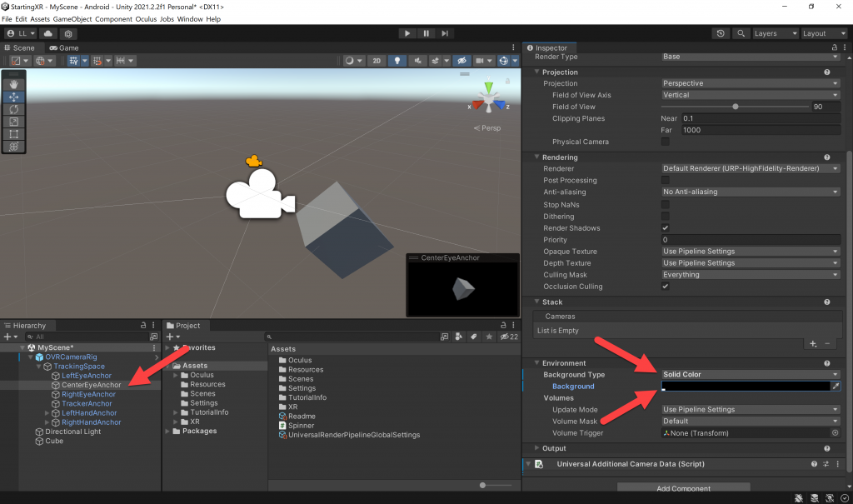The height and width of the screenshot is (504, 853).
Task: Open Undo History icon
Action: click(721, 33)
